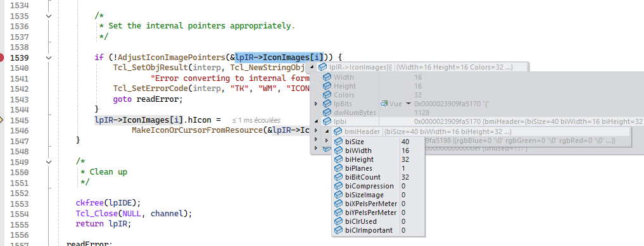This screenshot has height=246, width=644.
Task: Select the biHeight value 32
Action: coord(405,159)
